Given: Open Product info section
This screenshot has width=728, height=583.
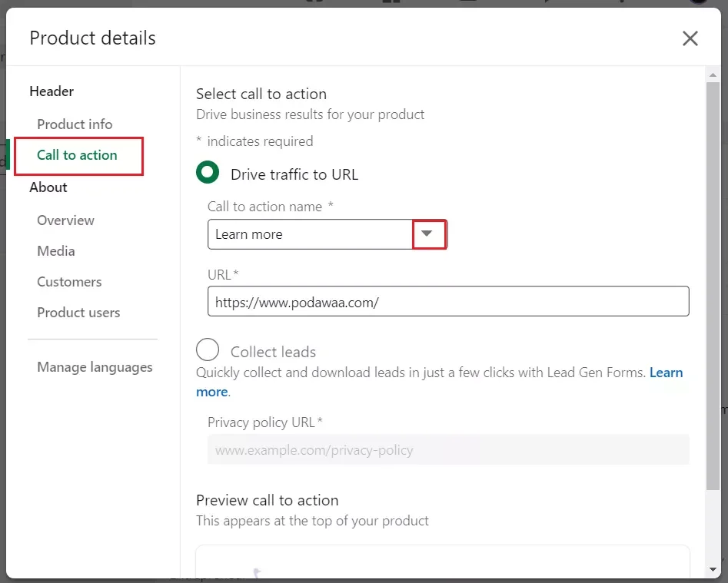Looking at the screenshot, I should click(x=75, y=124).
